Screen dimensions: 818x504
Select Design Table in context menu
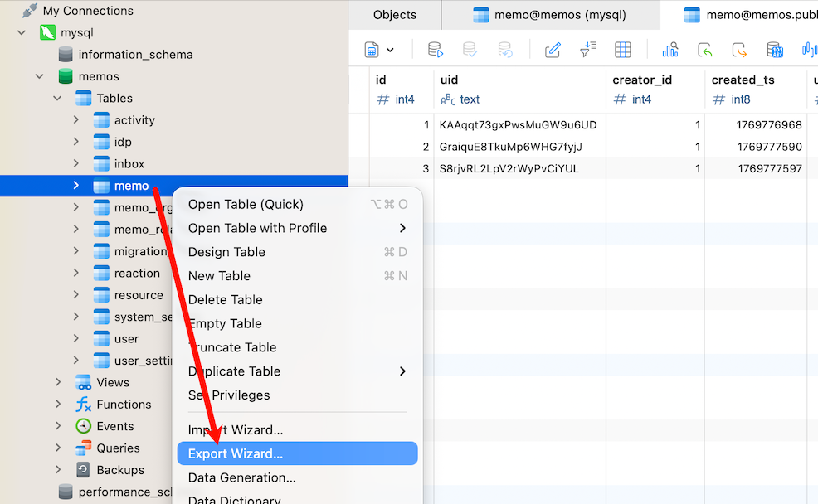[226, 252]
